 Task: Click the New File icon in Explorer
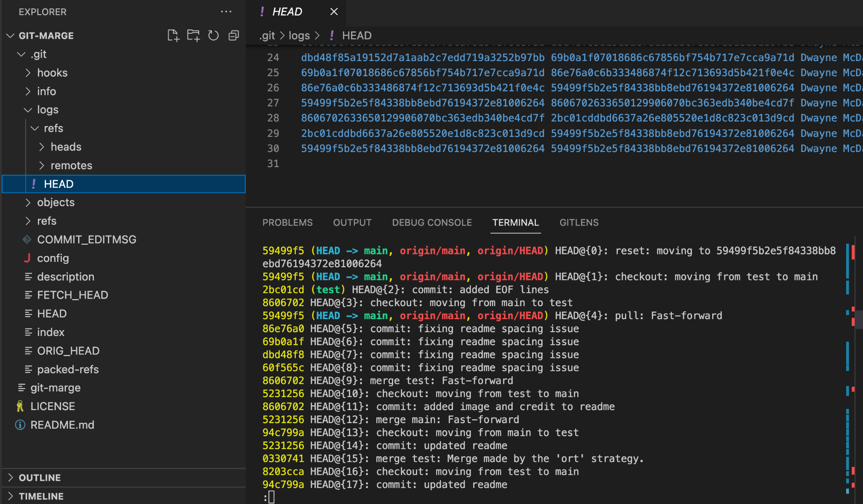point(173,35)
